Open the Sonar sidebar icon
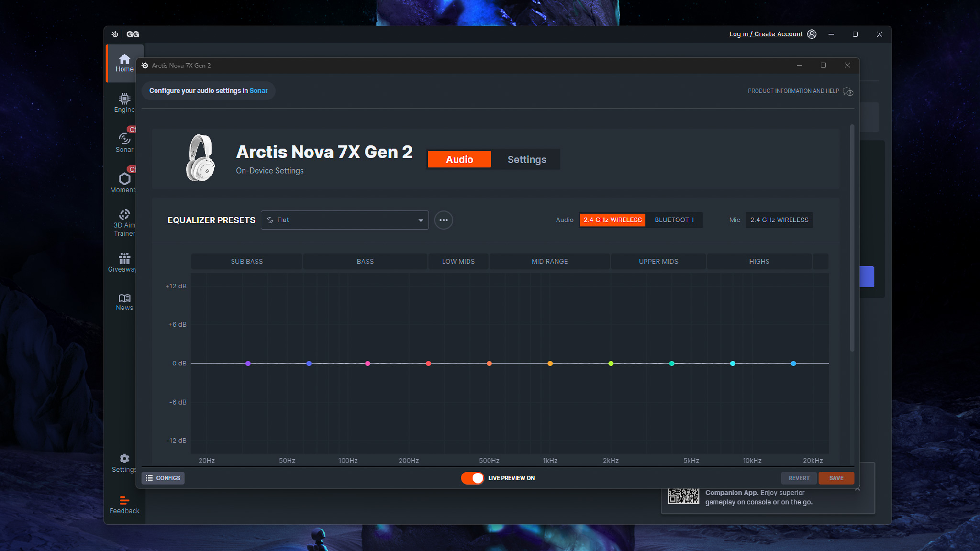The image size is (980, 551). click(124, 139)
